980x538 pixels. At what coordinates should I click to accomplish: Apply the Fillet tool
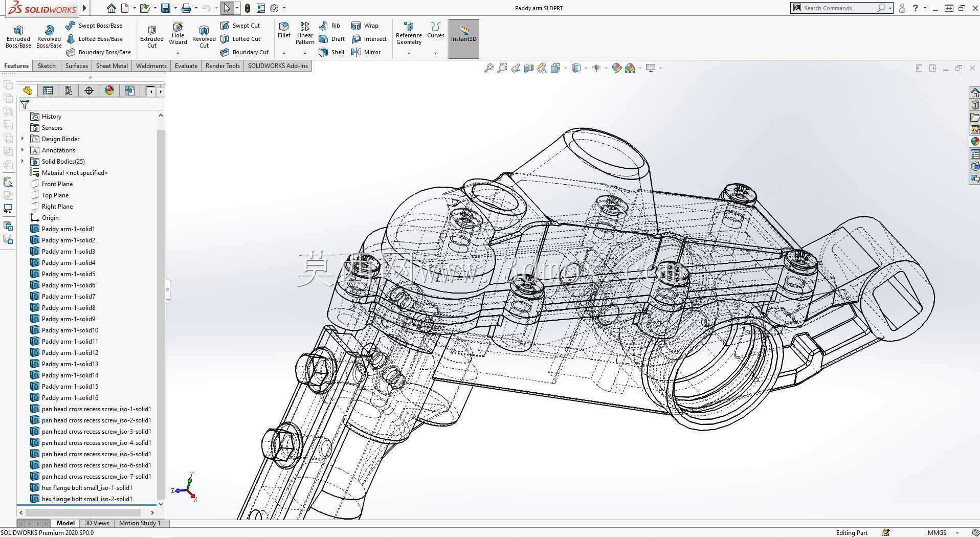pos(284,30)
